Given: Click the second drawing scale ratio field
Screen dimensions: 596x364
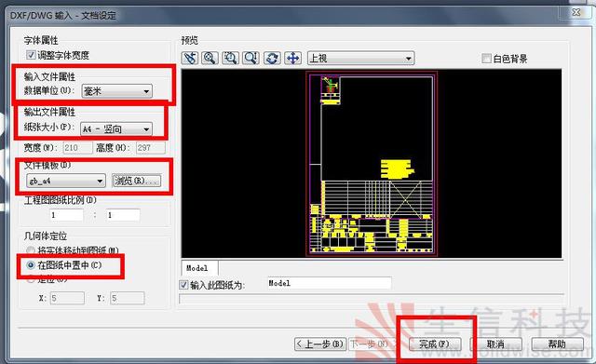Looking at the screenshot, I should pyautogui.click(x=123, y=215).
